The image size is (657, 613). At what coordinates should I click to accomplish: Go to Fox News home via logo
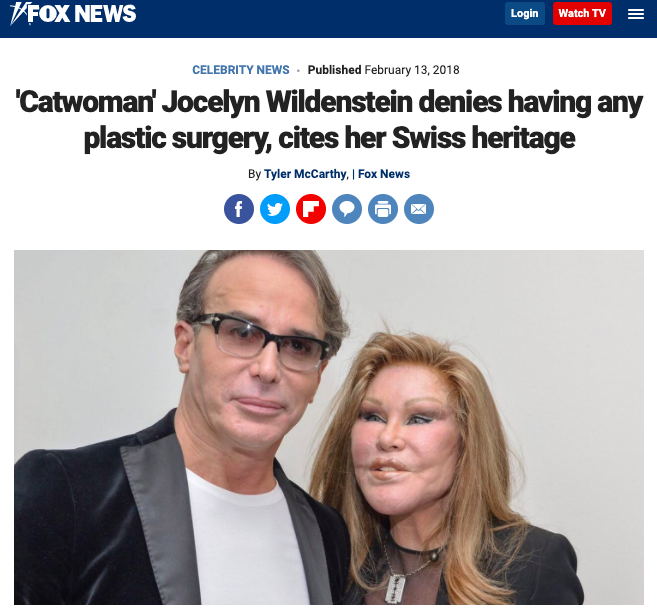pyautogui.click(x=73, y=13)
